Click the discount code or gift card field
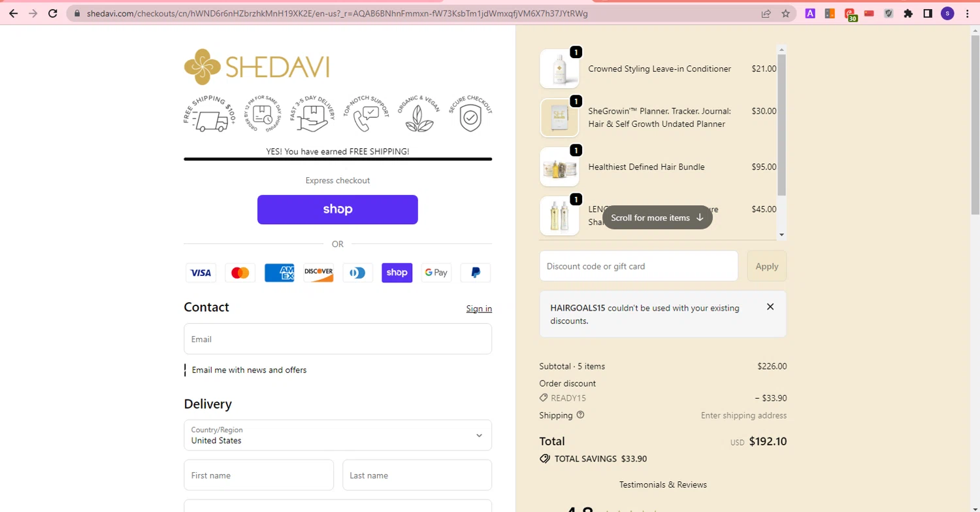Screen dimensions: 980x512 (639, 266)
